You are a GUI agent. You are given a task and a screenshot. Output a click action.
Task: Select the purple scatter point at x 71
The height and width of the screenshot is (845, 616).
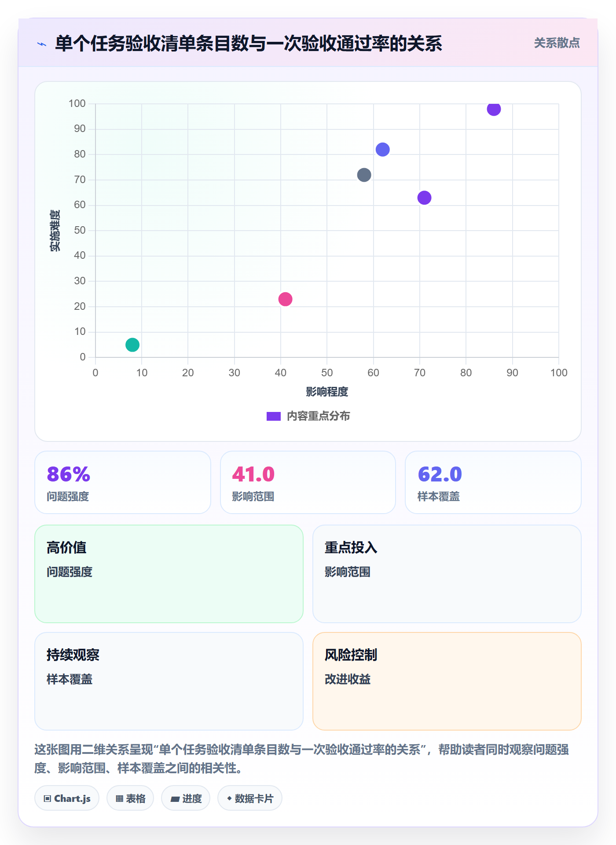click(x=424, y=198)
